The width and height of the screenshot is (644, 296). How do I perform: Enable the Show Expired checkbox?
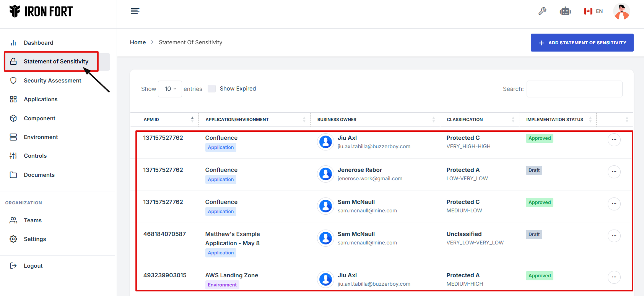[211, 89]
